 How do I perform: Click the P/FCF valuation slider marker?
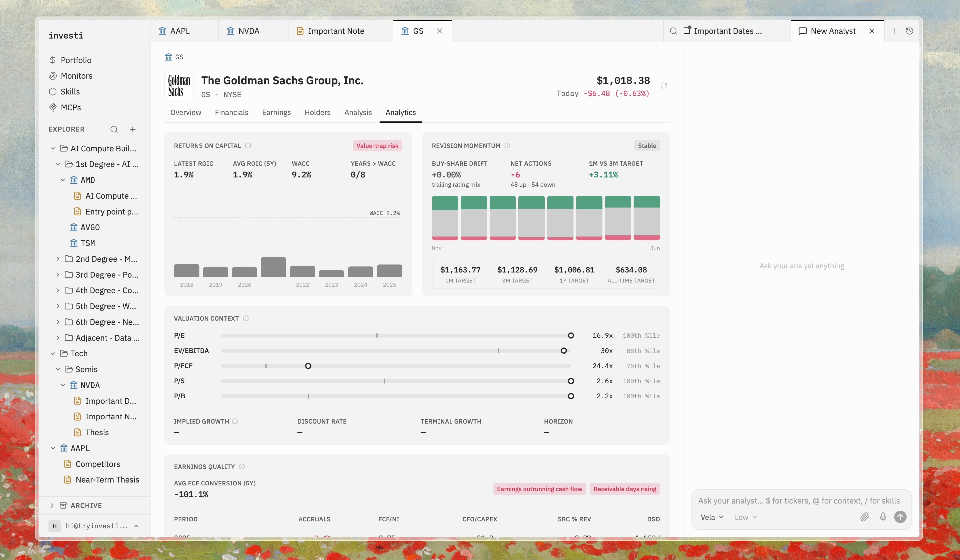(308, 366)
